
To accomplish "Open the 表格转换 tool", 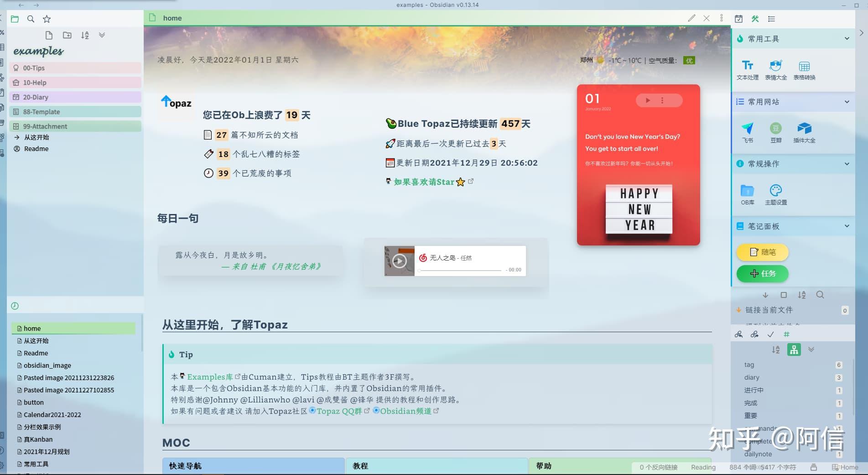I will (804, 69).
